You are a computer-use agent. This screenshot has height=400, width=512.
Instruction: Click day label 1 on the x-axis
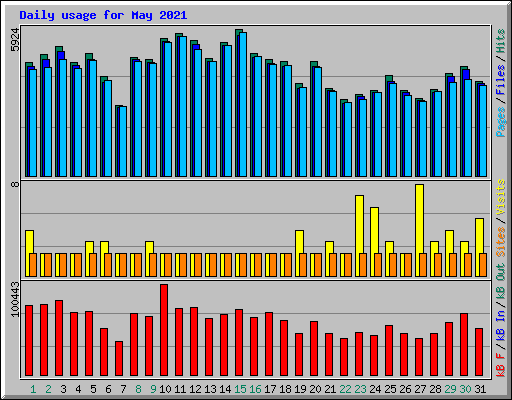click(x=33, y=389)
